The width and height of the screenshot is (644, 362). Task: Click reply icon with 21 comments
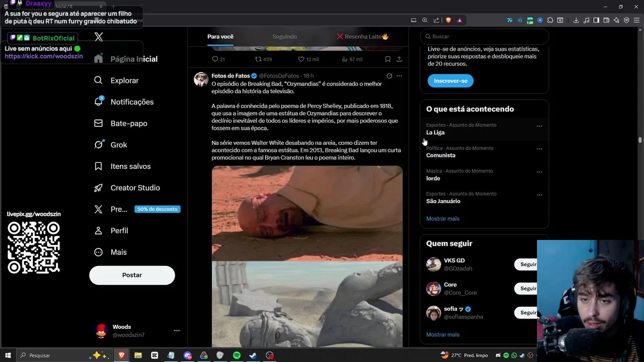[215, 59]
